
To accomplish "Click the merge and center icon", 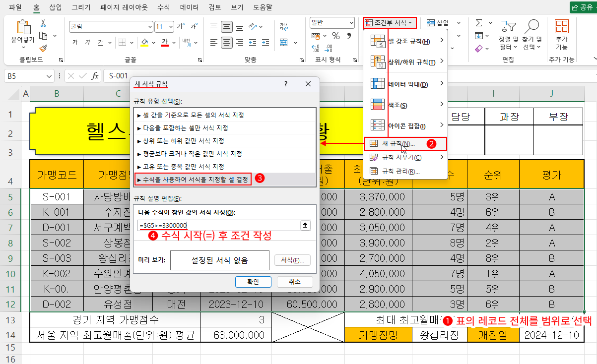I will coord(283,43).
